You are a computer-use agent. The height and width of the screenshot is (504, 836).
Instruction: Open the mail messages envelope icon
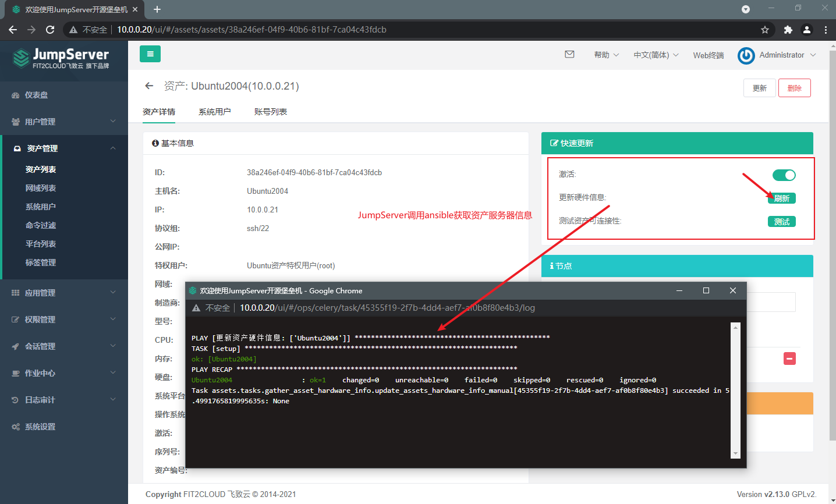tap(569, 54)
